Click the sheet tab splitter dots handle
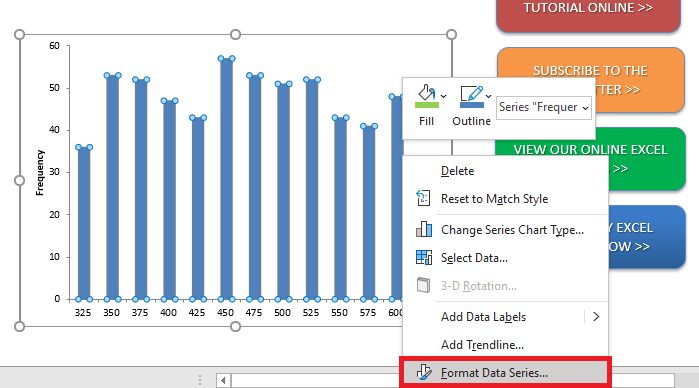 point(200,380)
